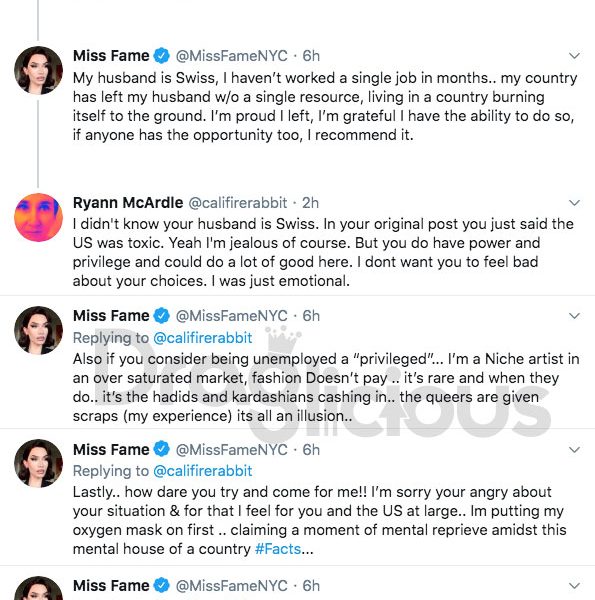Open @califirerabbit mention in 'Lastly' reply
595x600 pixels.
point(202,471)
